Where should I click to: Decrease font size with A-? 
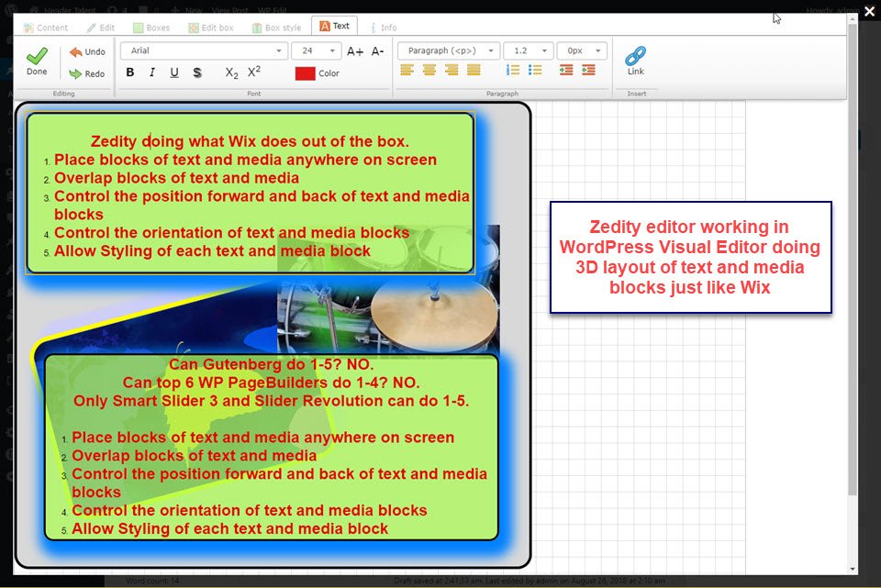coord(377,51)
